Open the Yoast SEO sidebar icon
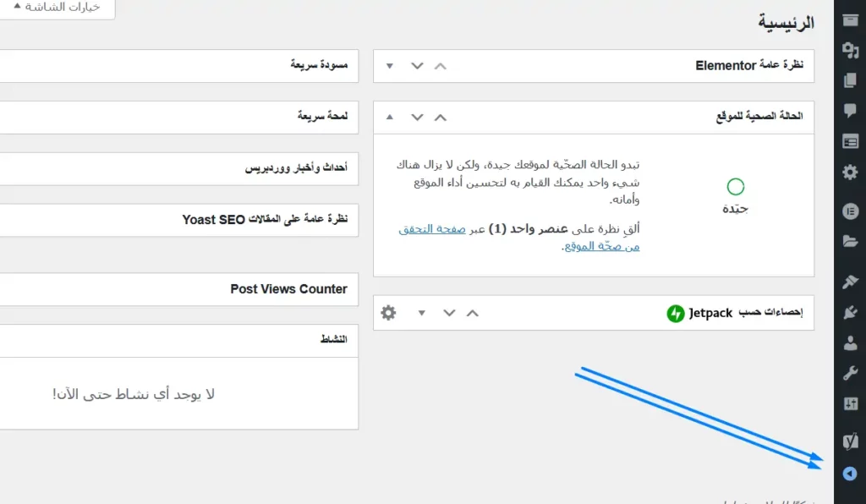866x504 pixels. pos(850,440)
